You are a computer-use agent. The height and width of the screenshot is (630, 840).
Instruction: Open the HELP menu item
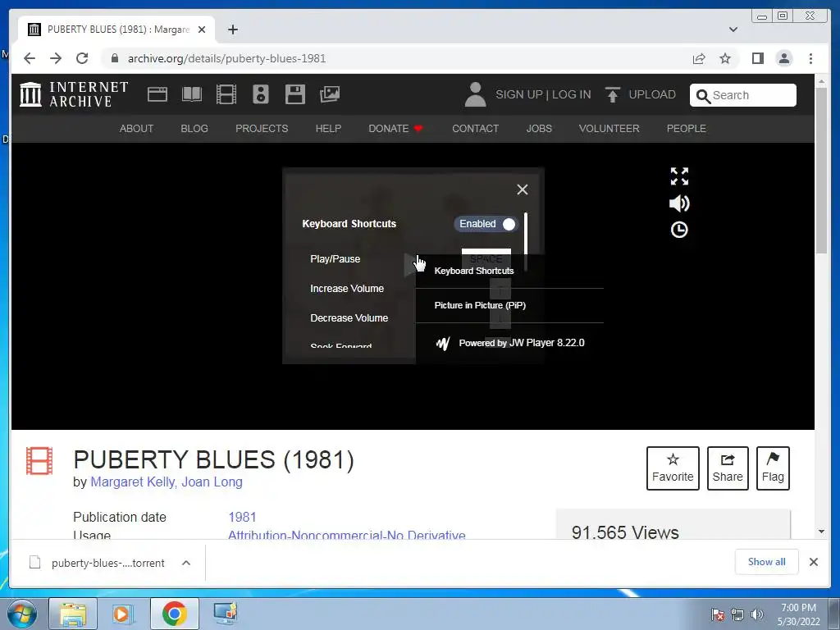(328, 129)
